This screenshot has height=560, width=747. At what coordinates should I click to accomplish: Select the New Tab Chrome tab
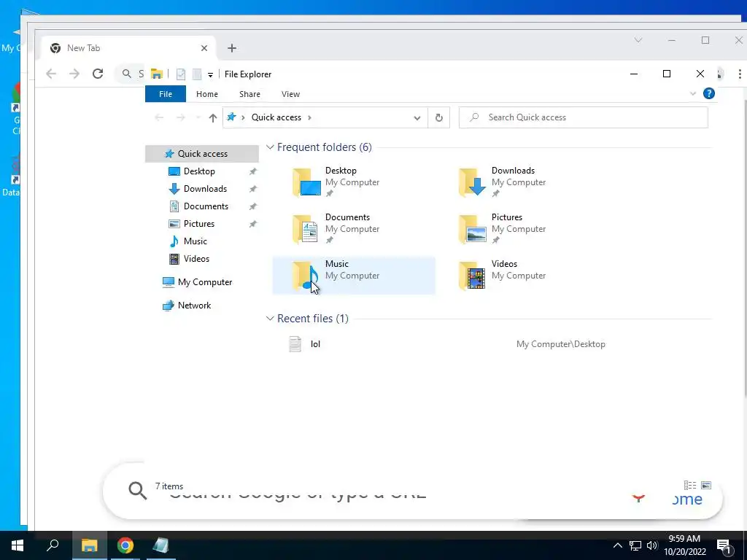click(128, 48)
